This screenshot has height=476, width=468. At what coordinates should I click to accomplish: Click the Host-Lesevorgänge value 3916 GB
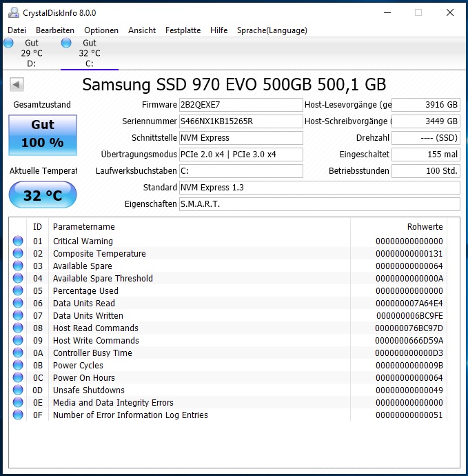[426, 105]
